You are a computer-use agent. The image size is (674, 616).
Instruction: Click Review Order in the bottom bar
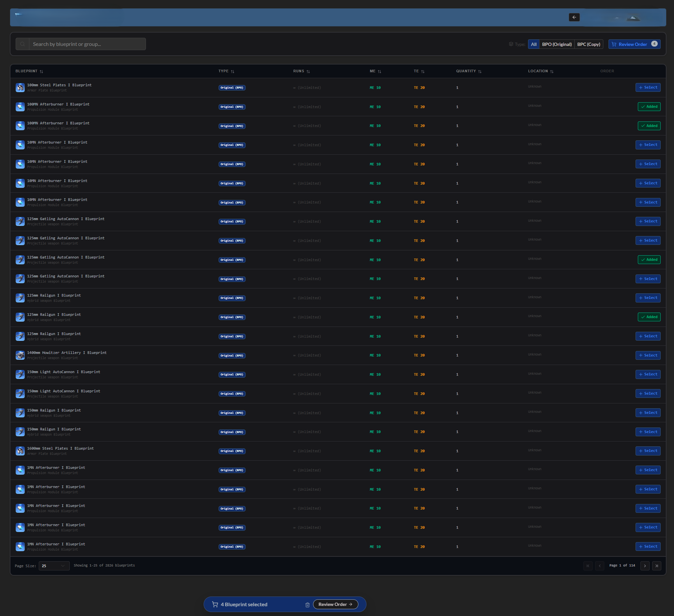pyautogui.click(x=335, y=604)
